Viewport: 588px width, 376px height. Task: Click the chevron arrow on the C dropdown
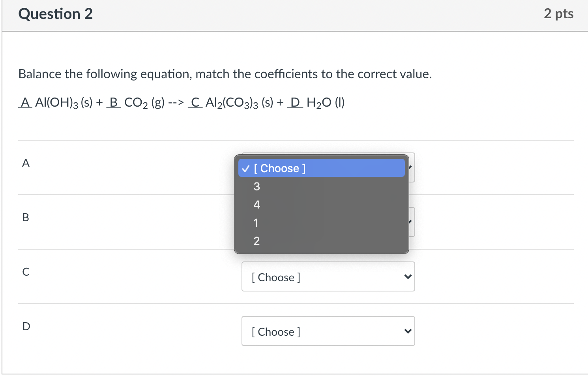[408, 277]
